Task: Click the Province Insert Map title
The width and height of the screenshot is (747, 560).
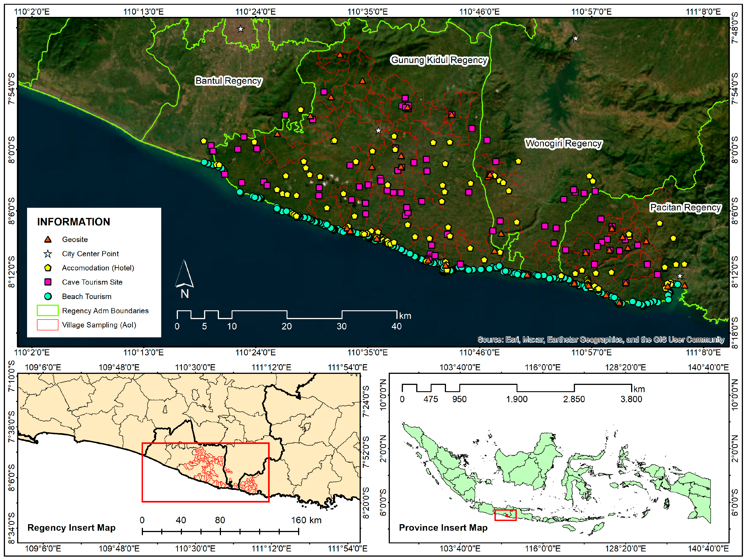Action: click(x=444, y=528)
